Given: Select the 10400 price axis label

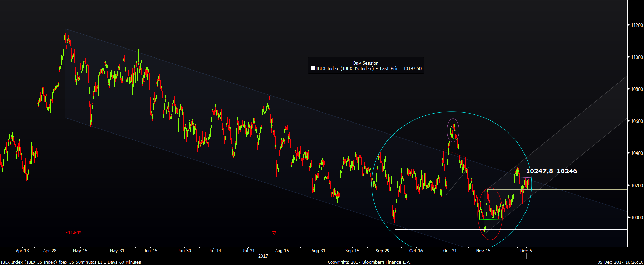Looking at the screenshot, I should pyautogui.click(x=637, y=153).
